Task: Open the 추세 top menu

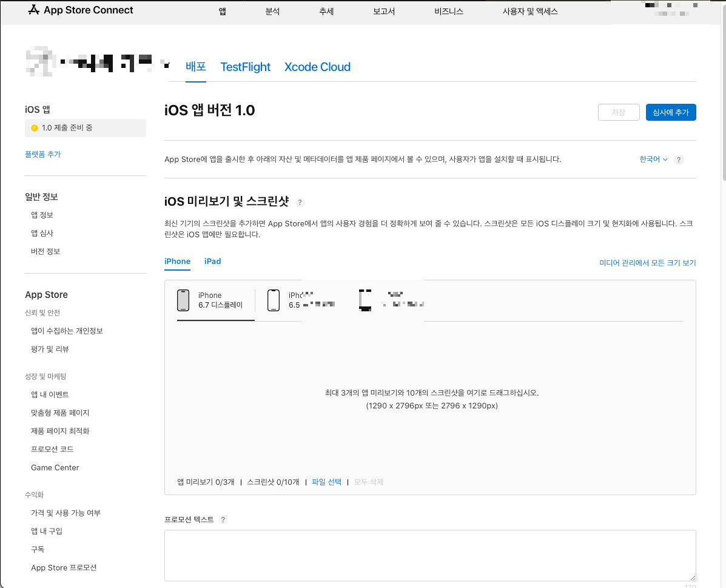Action: pos(326,12)
